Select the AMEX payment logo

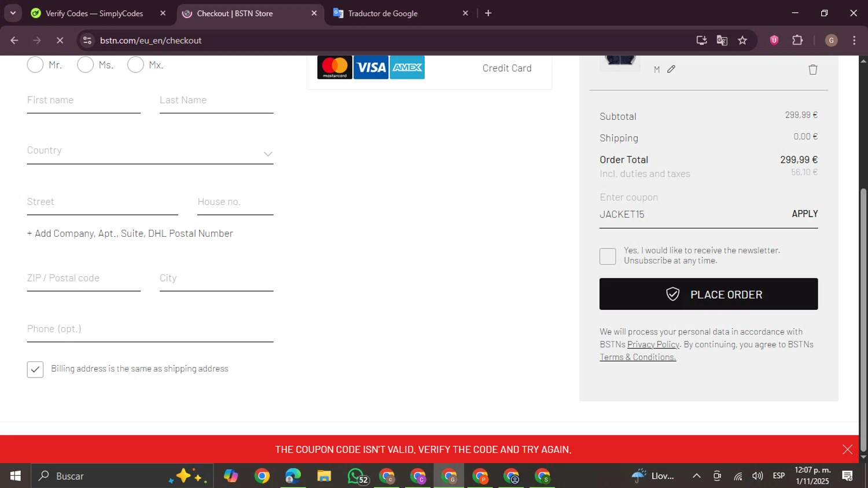click(407, 67)
